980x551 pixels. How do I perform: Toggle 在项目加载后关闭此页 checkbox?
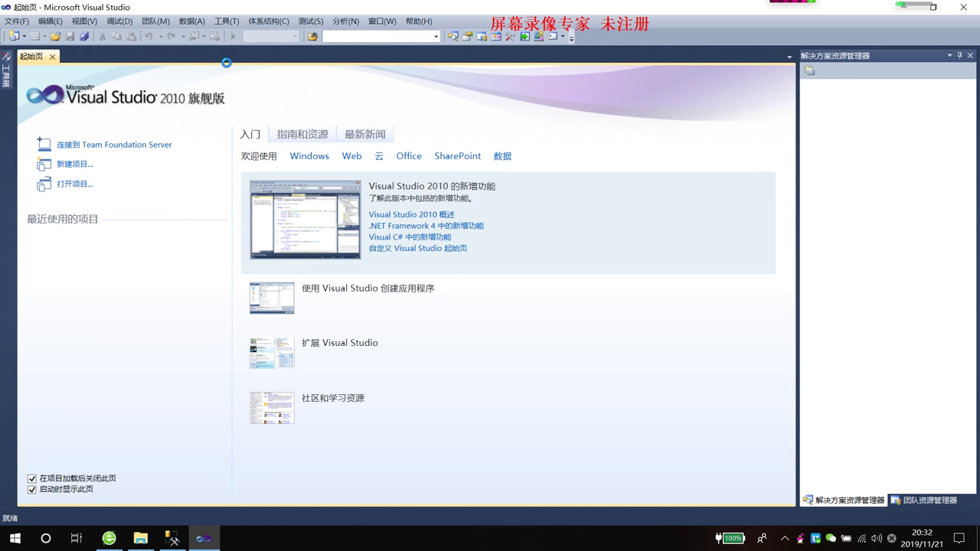tap(32, 478)
